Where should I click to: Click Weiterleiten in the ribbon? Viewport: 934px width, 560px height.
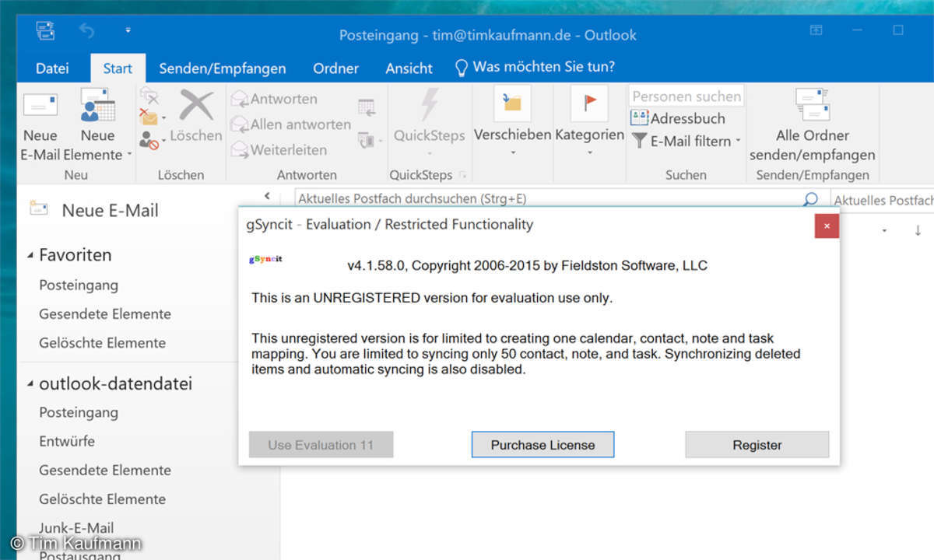point(279,149)
